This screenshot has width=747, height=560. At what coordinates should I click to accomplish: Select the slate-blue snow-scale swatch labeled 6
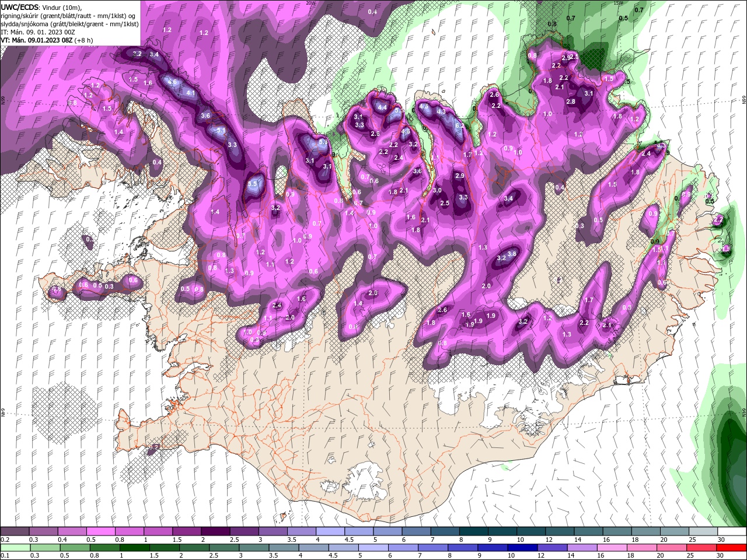point(416,531)
